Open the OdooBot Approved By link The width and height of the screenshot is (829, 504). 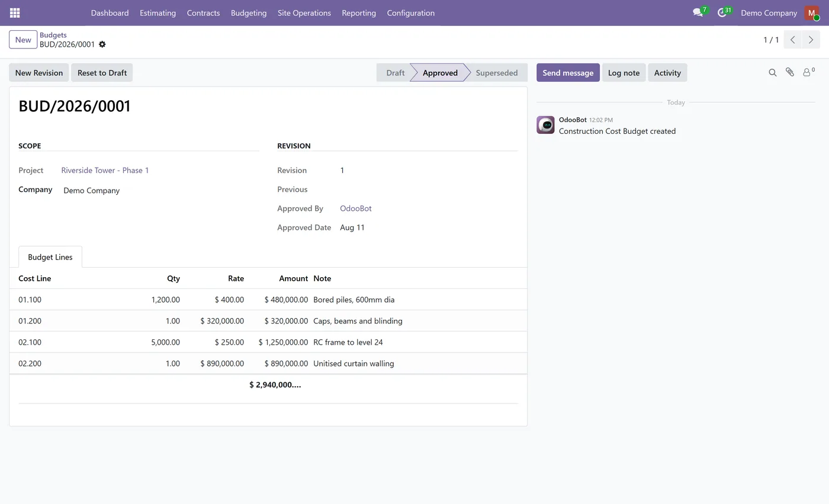click(356, 208)
